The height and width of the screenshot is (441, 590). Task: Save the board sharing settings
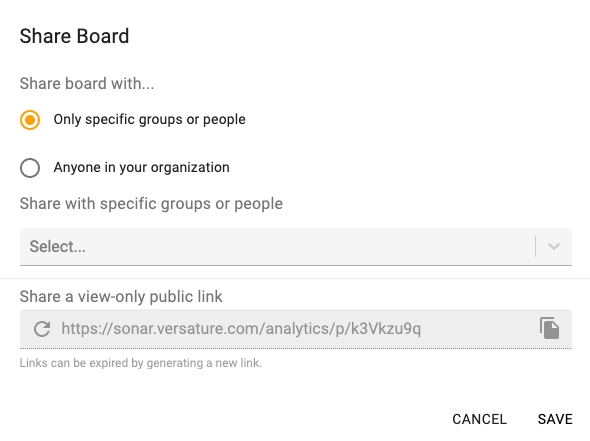(x=555, y=419)
